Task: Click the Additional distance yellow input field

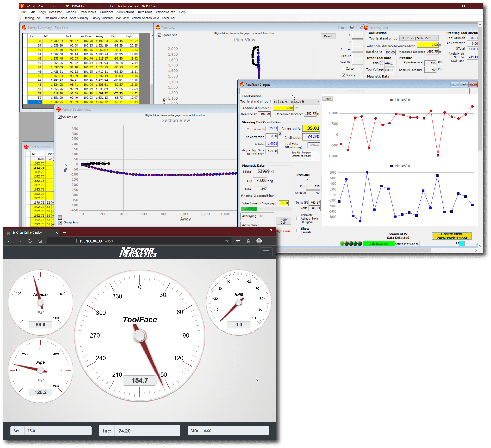Action: point(283,108)
